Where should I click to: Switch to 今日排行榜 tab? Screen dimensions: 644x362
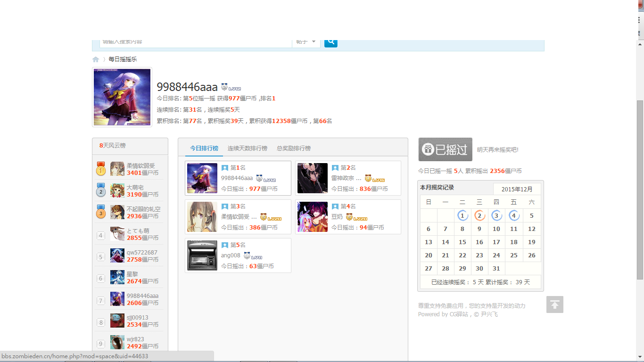click(204, 148)
